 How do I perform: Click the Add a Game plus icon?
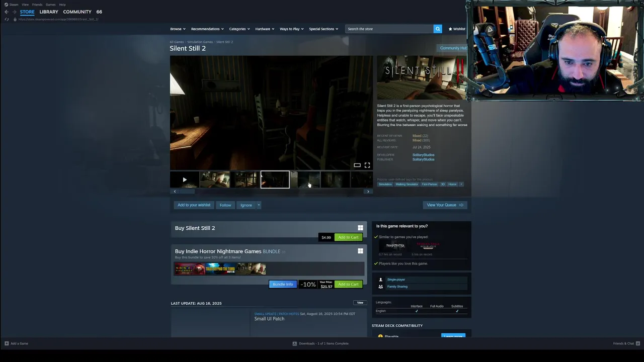(x=7, y=343)
